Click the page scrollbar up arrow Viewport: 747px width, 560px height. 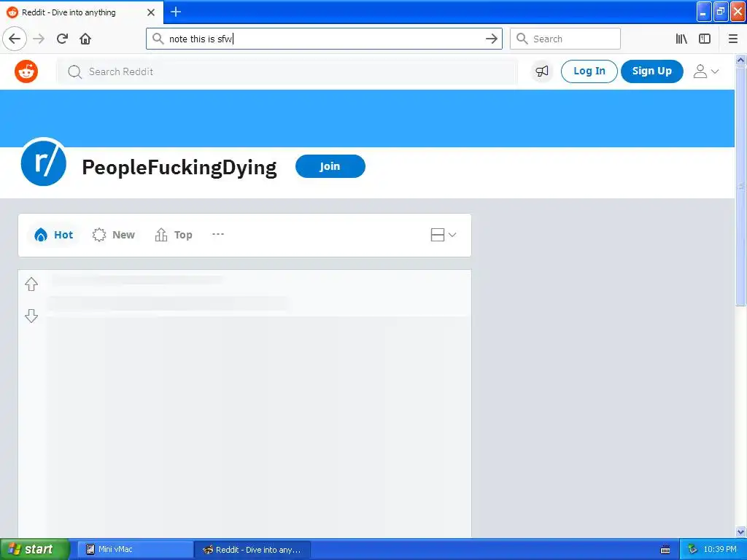[740, 60]
